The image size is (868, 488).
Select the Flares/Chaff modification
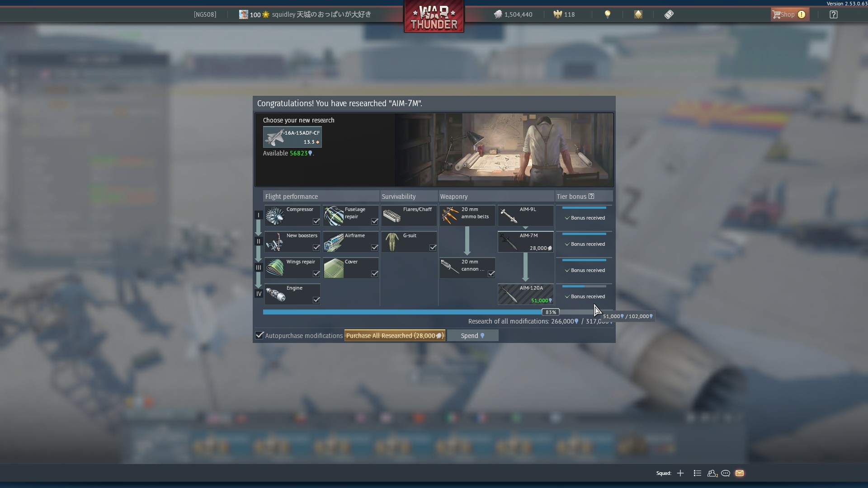409,215
